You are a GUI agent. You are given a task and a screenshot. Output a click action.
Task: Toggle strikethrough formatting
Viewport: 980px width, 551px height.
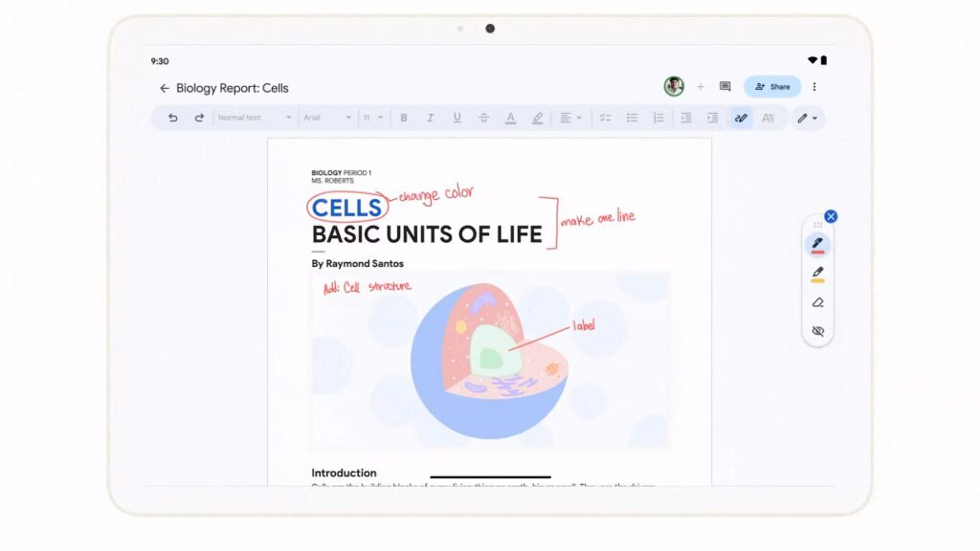pyautogui.click(x=483, y=118)
